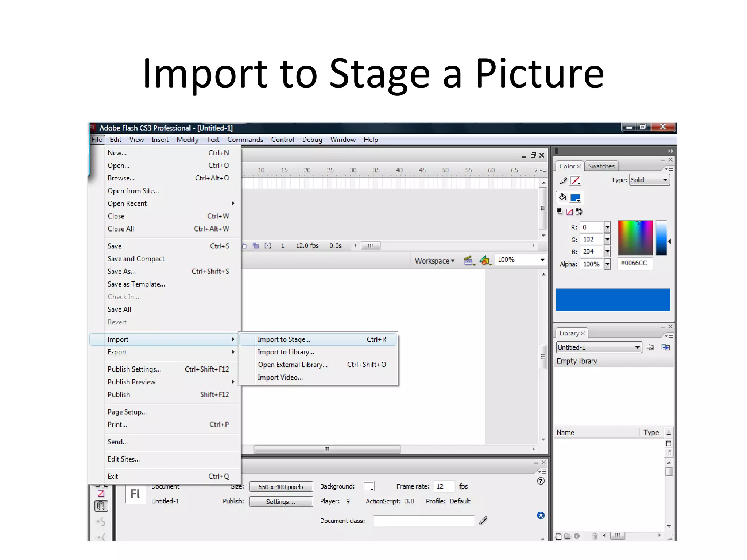Click the Modify Onion Markers icon
The image size is (747, 560).
tap(268, 246)
